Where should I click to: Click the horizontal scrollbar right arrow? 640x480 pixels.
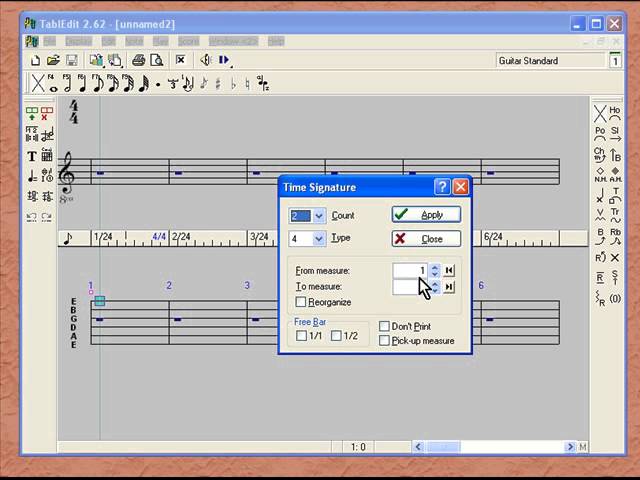(x=570, y=447)
